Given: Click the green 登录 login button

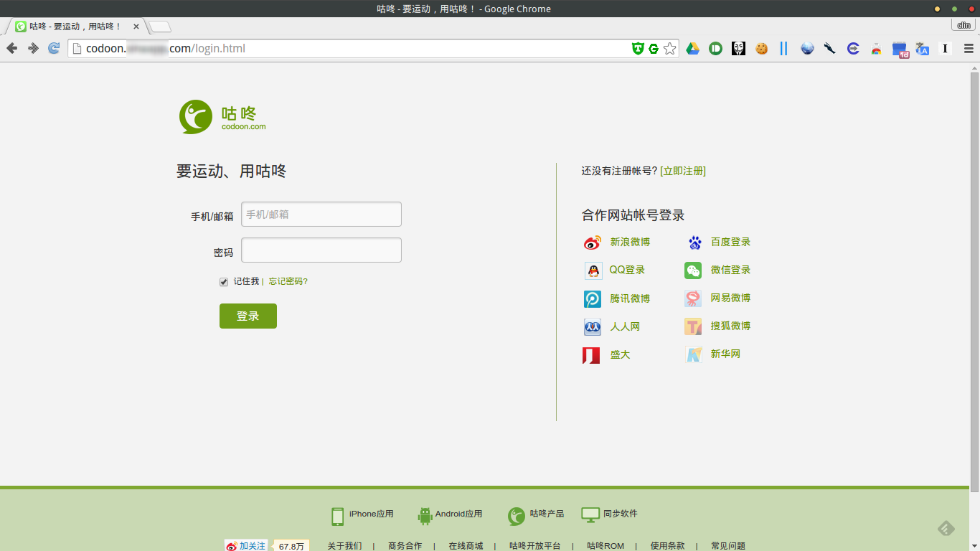Looking at the screenshot, I should (248, 316).
